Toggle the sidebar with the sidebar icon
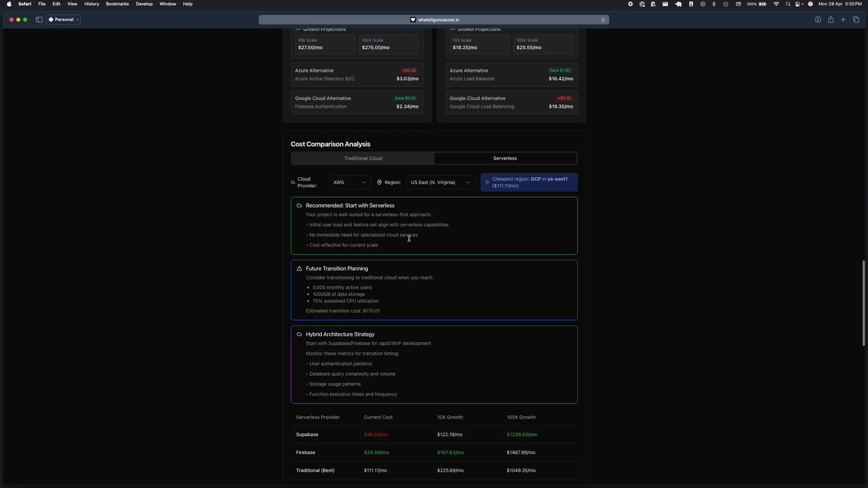868x488 pixels. (x=39, y=19)
